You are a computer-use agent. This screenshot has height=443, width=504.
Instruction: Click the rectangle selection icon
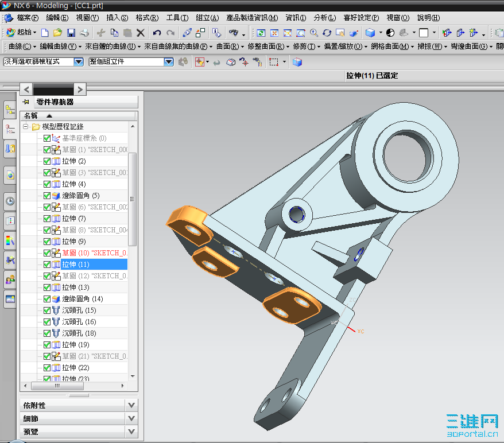(x=274, y=62)
